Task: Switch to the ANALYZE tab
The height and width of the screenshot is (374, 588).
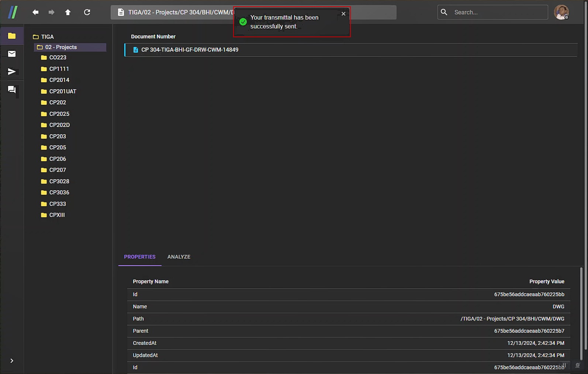Action: pyautogui.click(x=179, y=257)
